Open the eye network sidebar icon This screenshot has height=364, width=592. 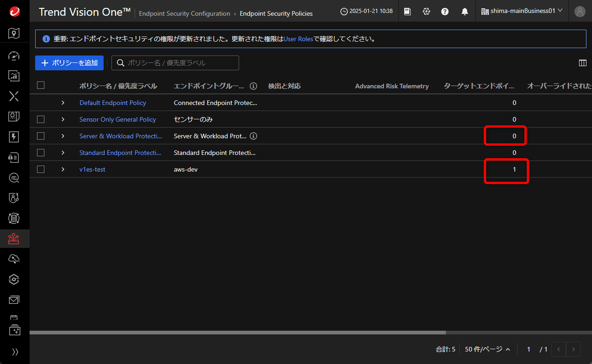coord(14,279)
